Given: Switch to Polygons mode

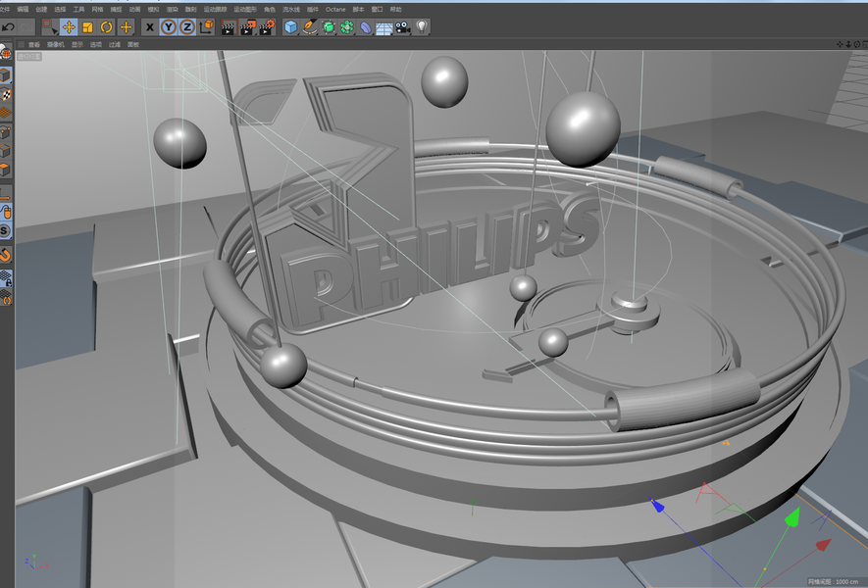Looking at the screenshot, I should (x=6, y=170).
